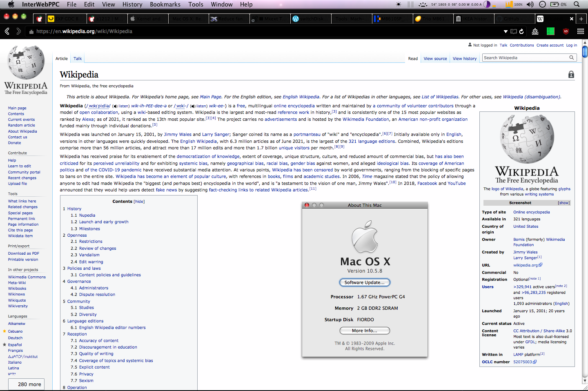The height and width of the screenshot is (391, 588).
Task: Click More Info in About This Mac
Action: pyautogui.click(x=365, y=331)
